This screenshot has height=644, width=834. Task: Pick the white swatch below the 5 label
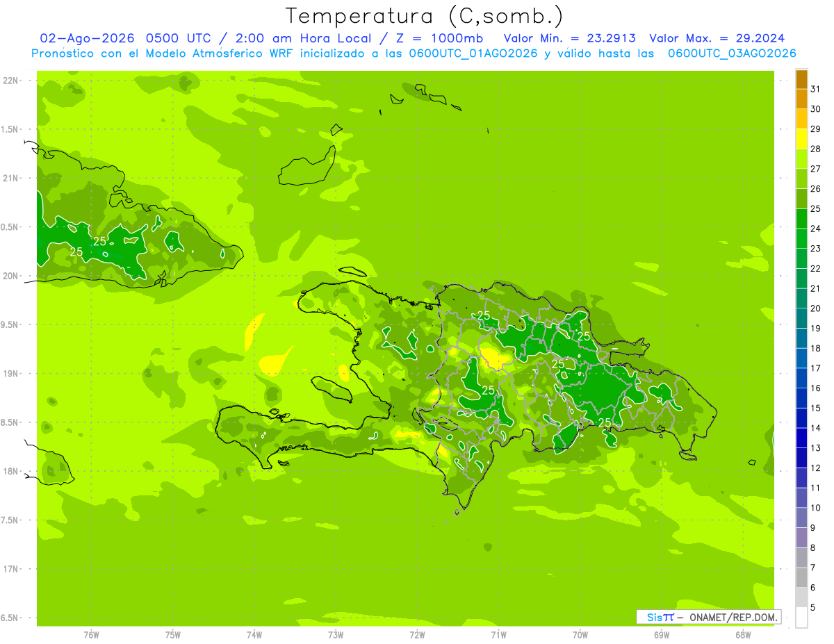pyautogui.click(x=801, y=618)
